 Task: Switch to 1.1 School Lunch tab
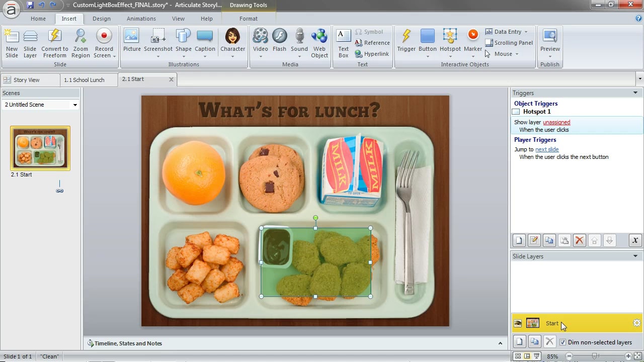tap(88, 80)
